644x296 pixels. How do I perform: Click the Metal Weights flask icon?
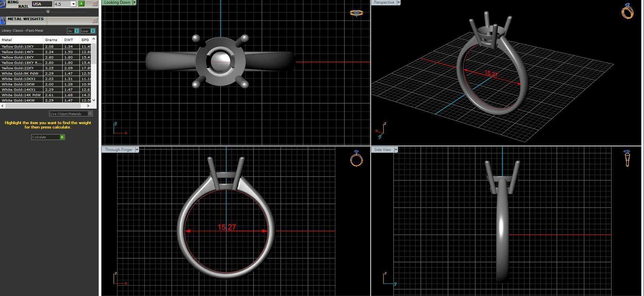tap(2, 21)
